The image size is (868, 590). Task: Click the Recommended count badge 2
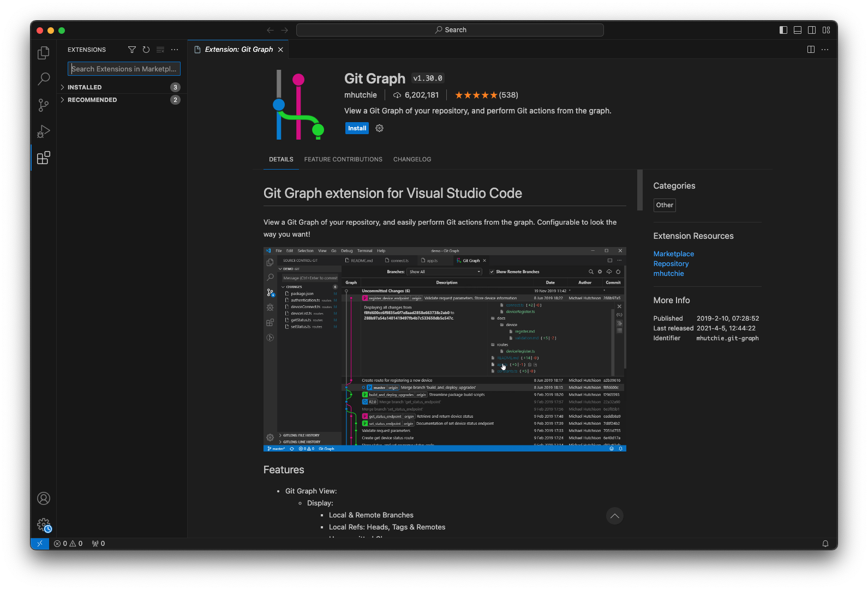point(175,100)
